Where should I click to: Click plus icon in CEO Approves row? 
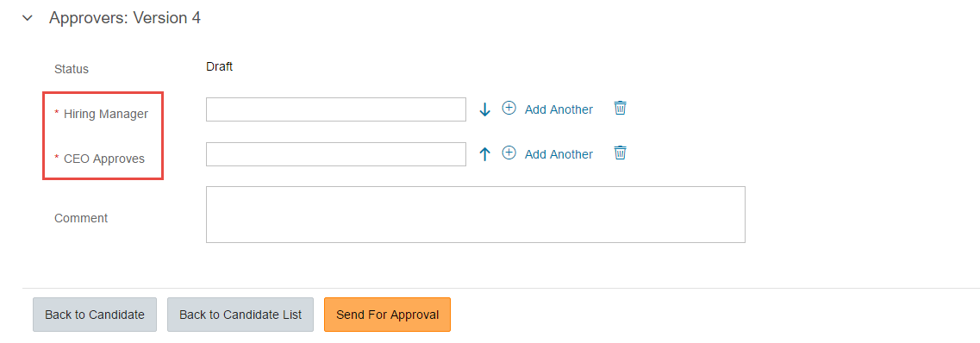509,153
